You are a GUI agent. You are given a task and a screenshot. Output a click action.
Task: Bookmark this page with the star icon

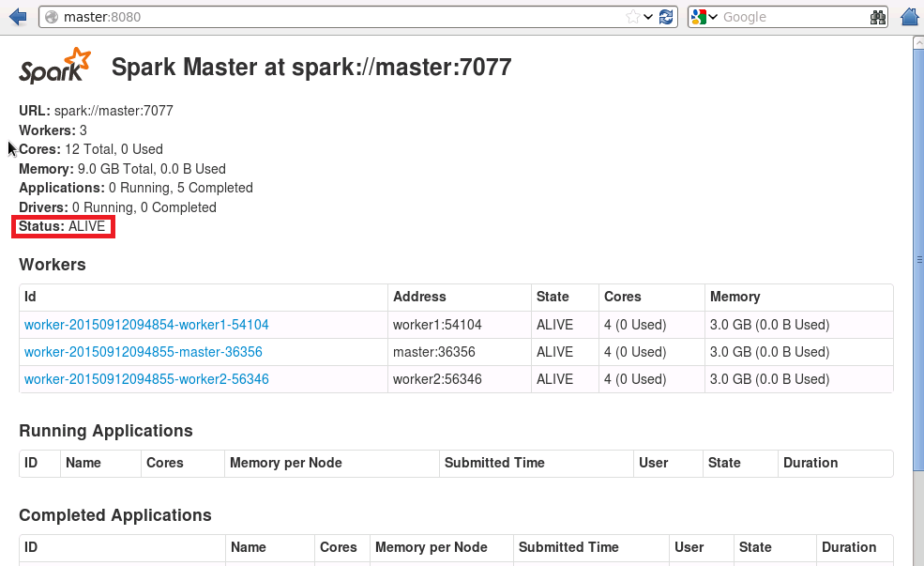point(633,17)
